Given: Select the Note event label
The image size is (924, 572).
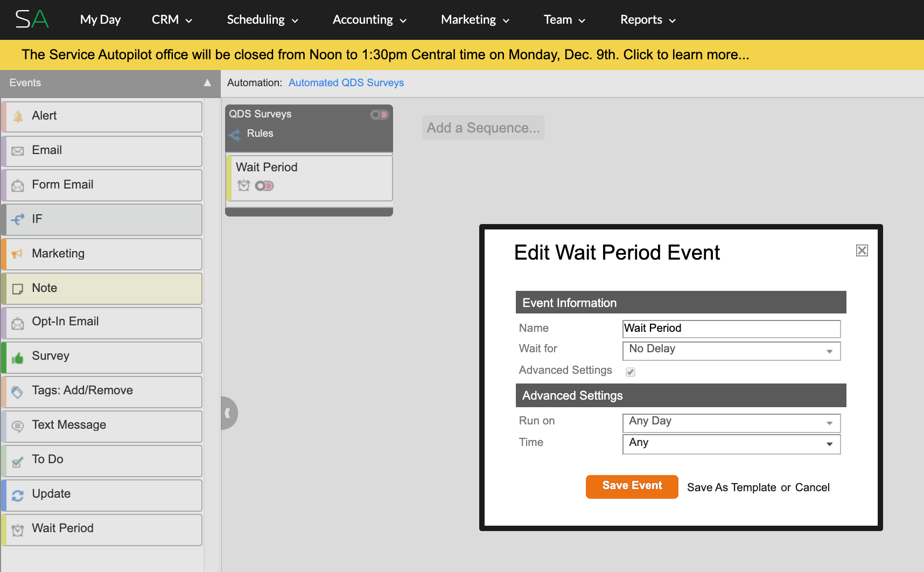Looking at the screenshot, I should (x=45, y=288).
